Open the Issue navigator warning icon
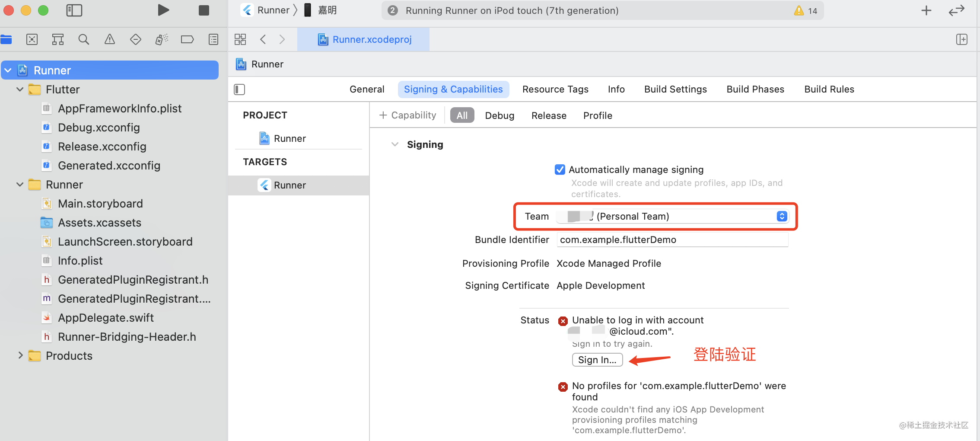Image resolution: width=980 pixels, height=441 pixels. [109, 39]
